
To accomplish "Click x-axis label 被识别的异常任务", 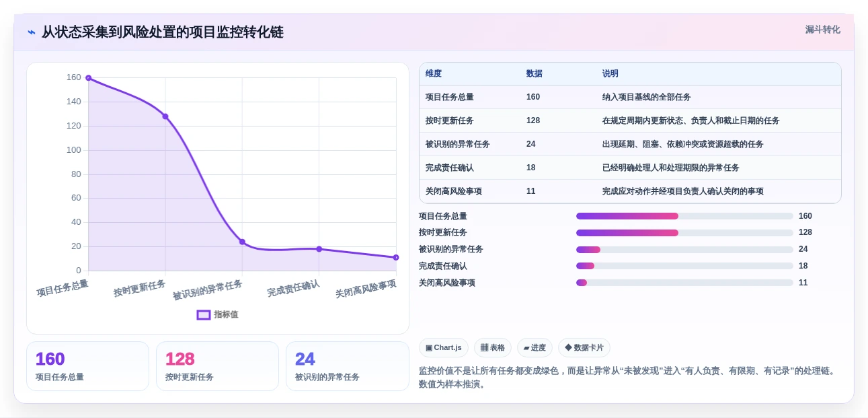I will click(208, 291).
